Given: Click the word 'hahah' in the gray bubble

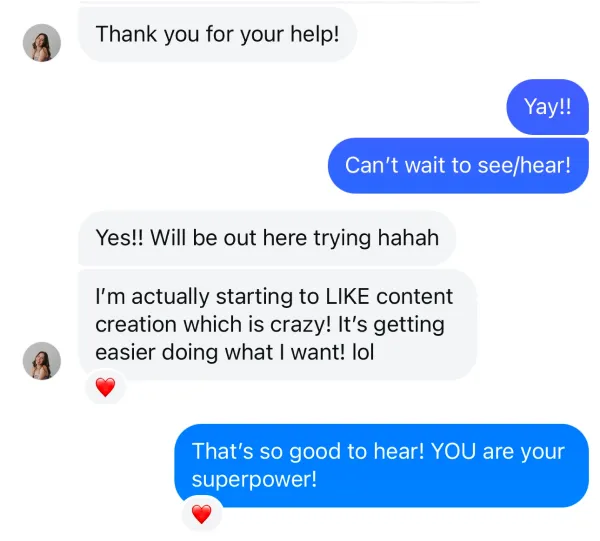Looking at the screenshot, I should point(408,238).
